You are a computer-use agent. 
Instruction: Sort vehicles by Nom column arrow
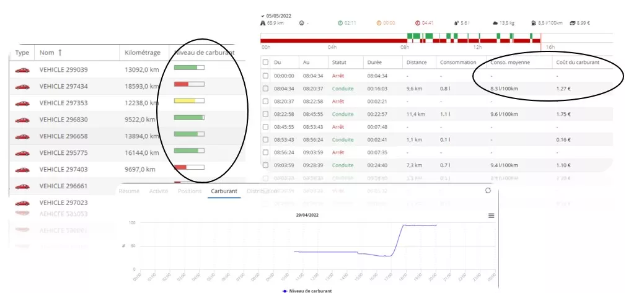pyautogui.click(x=60, y=53)
